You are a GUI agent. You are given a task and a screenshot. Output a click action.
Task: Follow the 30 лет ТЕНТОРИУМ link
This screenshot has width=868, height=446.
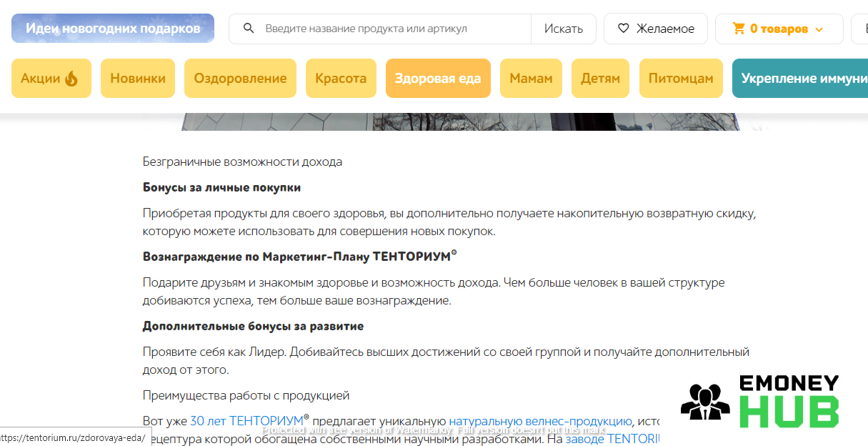[x=249, y=421]
